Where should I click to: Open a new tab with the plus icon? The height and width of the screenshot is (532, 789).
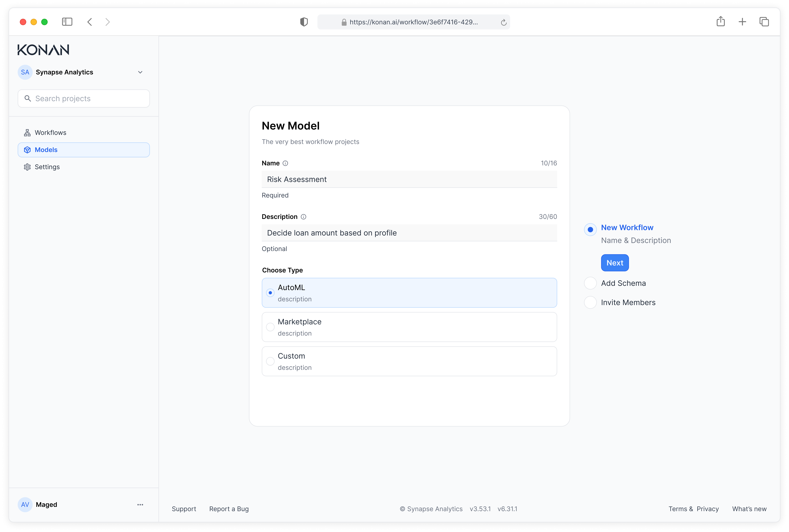click(x=742, y=22)
